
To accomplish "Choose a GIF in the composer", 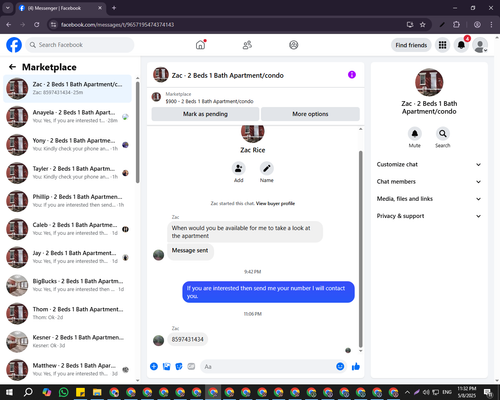I will click(191, 367).
